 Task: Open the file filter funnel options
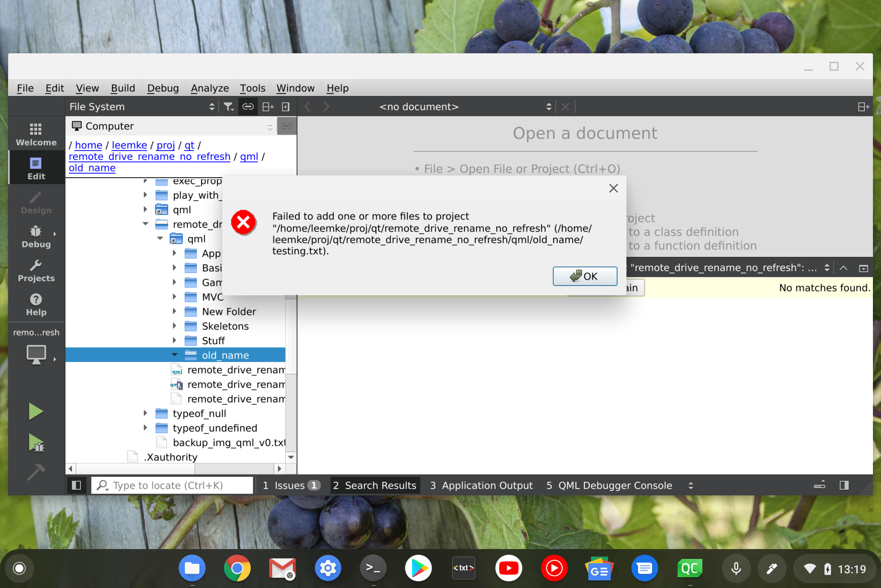click(228, 107)
